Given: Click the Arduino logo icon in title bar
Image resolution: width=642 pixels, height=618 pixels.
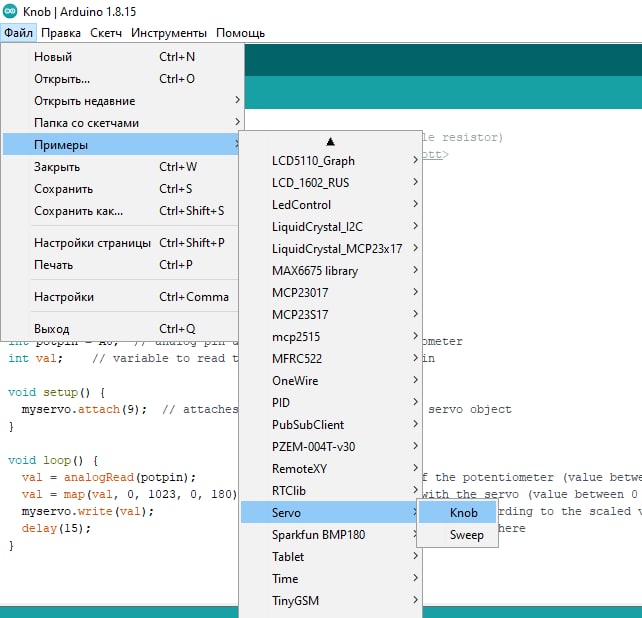Looking at the screenshot, I should pyautogui.click(x=10, y=11).
